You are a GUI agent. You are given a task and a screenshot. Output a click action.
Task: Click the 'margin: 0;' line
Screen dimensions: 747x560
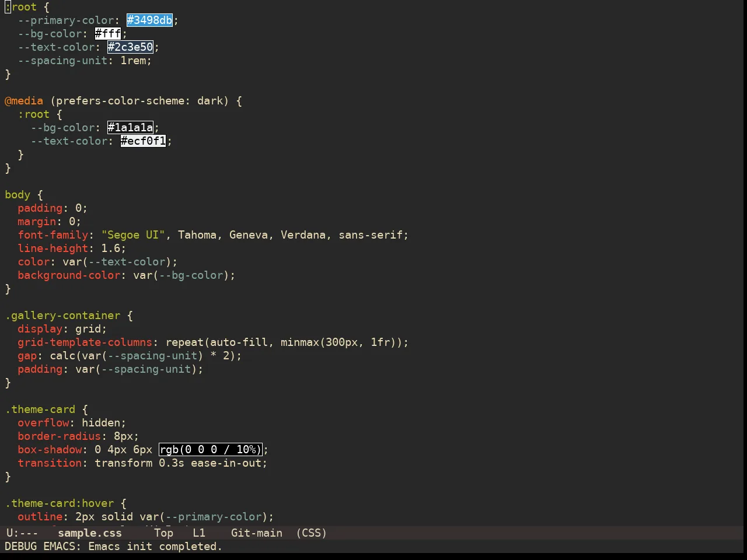[x=50, y=222]
